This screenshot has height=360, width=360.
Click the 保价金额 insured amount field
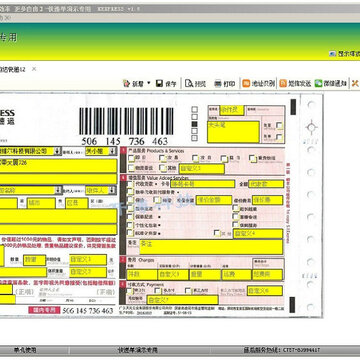coord(213,200)
